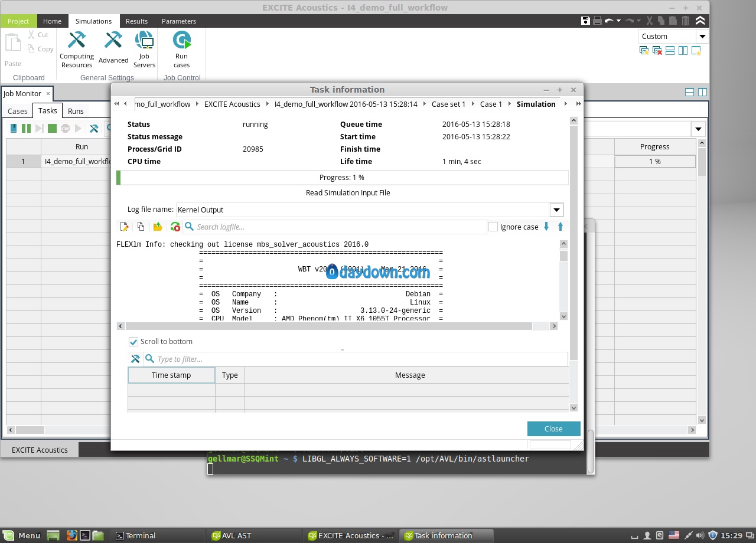This screenshot has height=543, width=756.
Task: Launch Firefox from the taskbar
Action: [x=71, y=535]
